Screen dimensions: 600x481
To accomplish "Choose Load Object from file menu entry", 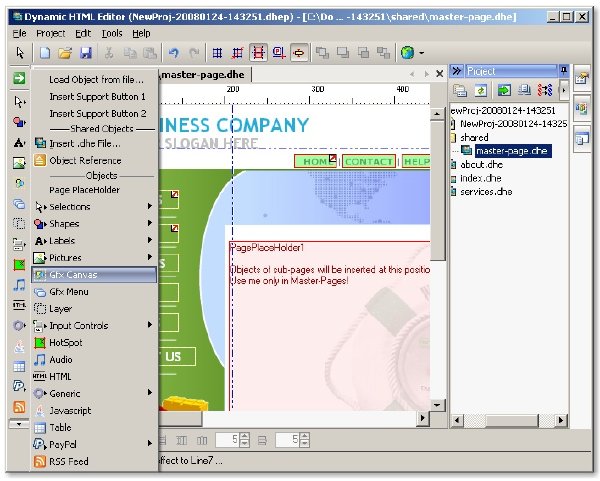I will 94,80.
